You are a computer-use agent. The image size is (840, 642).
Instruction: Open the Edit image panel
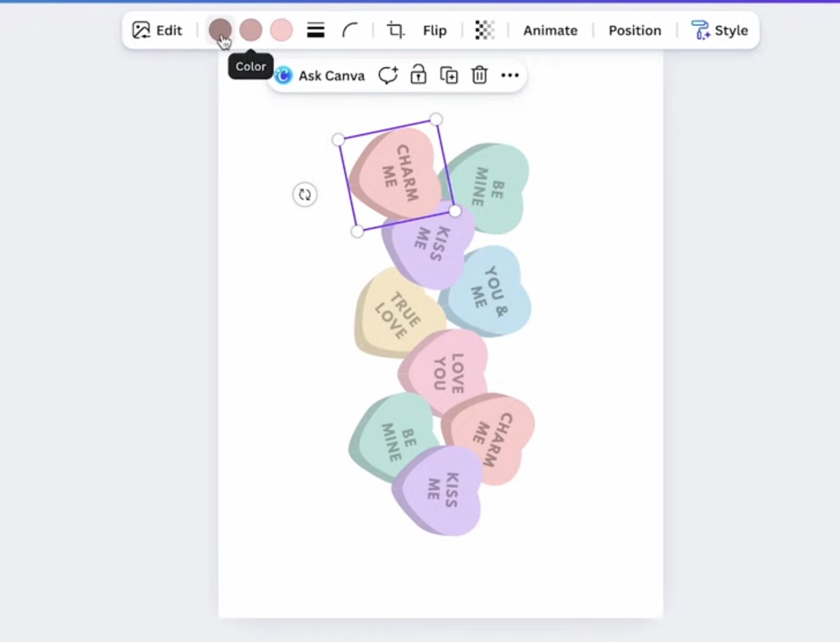click(x=157, y=30)
